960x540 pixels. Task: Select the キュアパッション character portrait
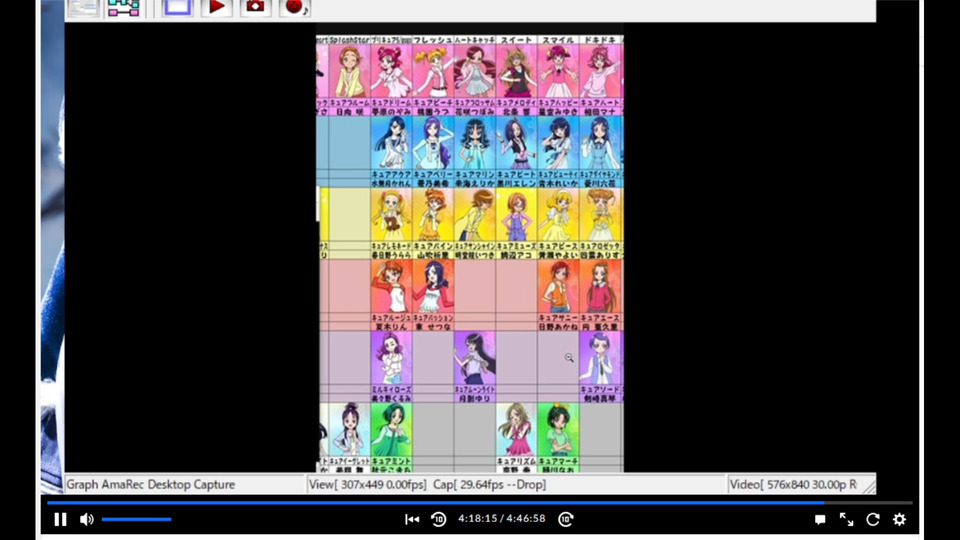click(x=433, y=287)
